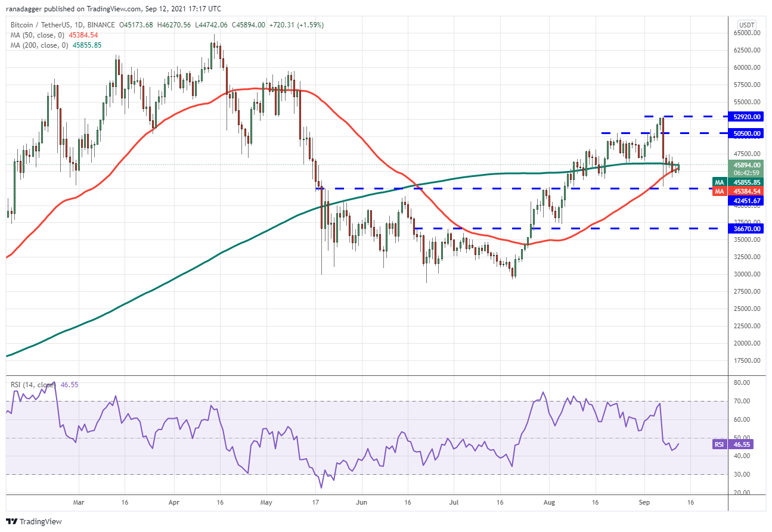772x532 pixels.
Task: Click the 36670.00 price level tag
Action: [x=747, y=228]
